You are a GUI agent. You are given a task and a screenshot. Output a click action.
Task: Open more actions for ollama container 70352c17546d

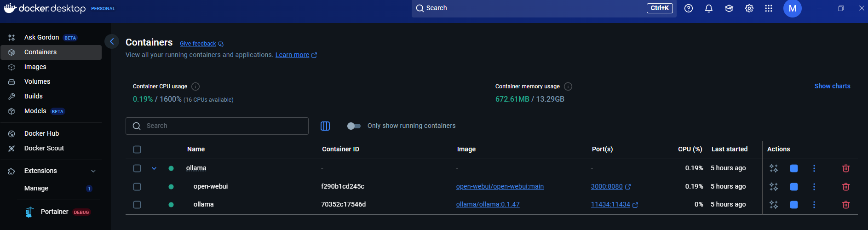coord(814,205)
